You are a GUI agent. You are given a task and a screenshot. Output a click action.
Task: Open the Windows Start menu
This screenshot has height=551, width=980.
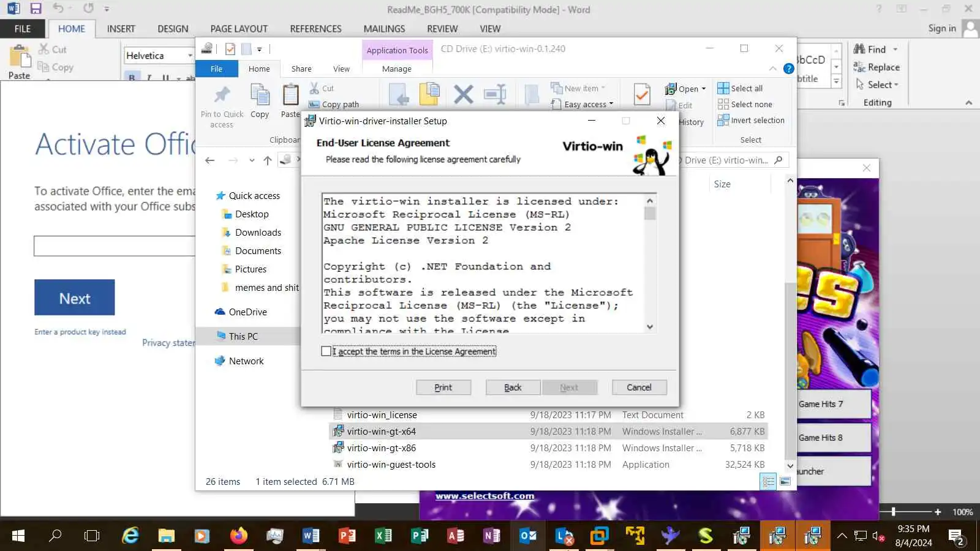(18, 536)
